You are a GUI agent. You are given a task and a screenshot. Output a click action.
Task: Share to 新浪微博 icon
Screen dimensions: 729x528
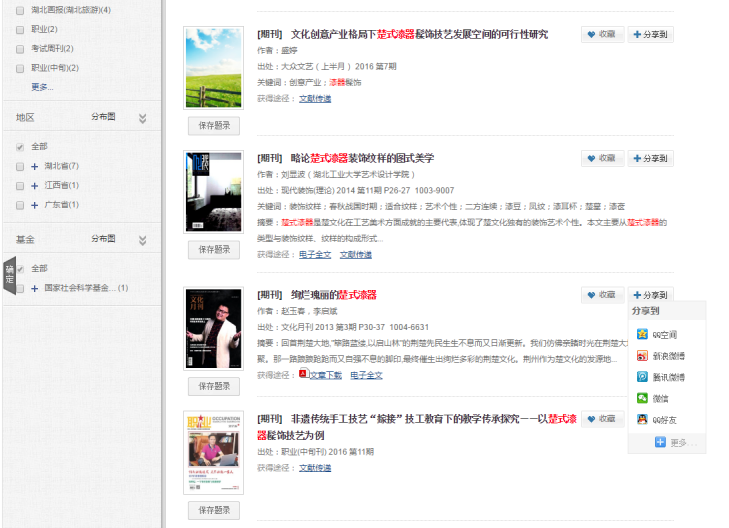click(642, 356)
